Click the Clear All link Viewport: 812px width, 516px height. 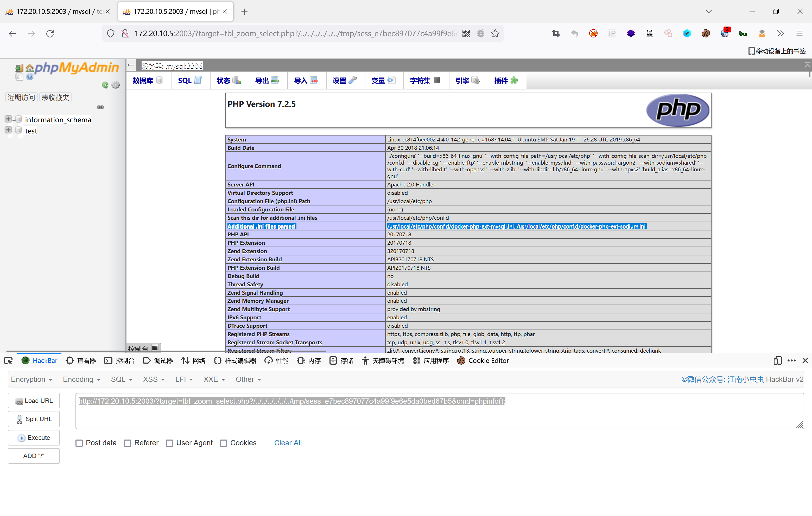tap(288, 442)
